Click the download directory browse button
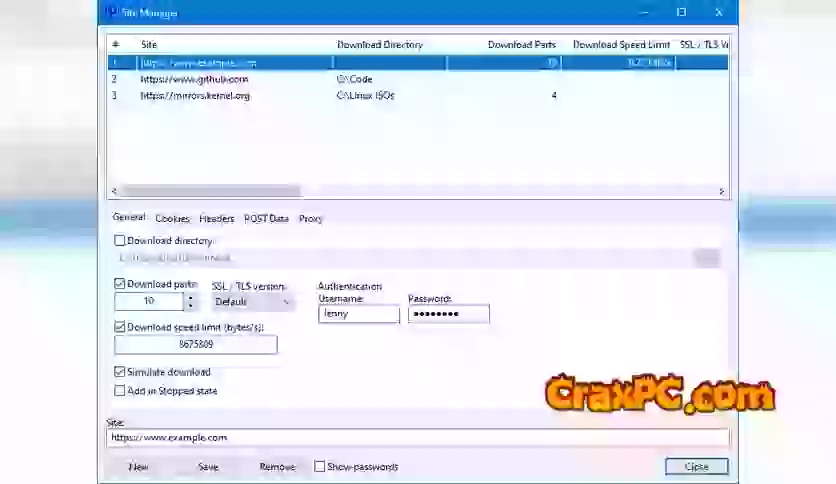 point(707,258)
